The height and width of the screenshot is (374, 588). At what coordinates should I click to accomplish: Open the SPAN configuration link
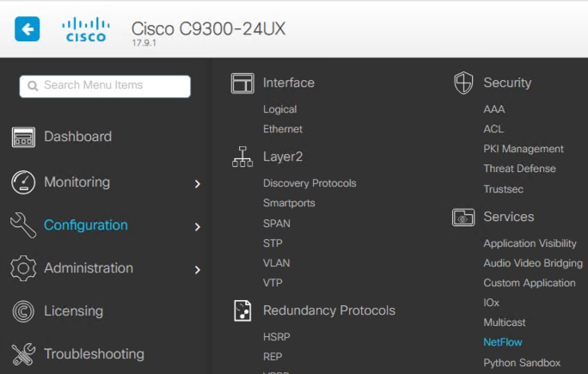click(x=277, y=224)
